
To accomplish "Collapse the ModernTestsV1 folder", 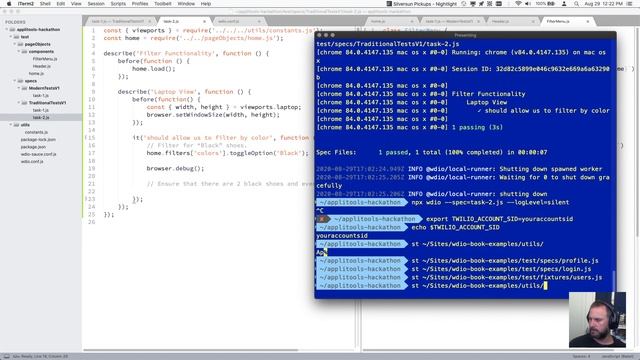I will (19, 88).
